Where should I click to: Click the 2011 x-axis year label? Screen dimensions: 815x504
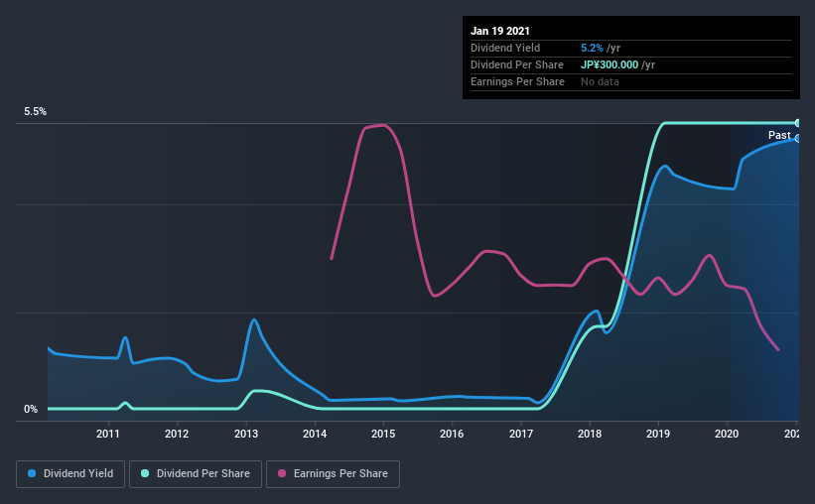[x=108, y=434]
